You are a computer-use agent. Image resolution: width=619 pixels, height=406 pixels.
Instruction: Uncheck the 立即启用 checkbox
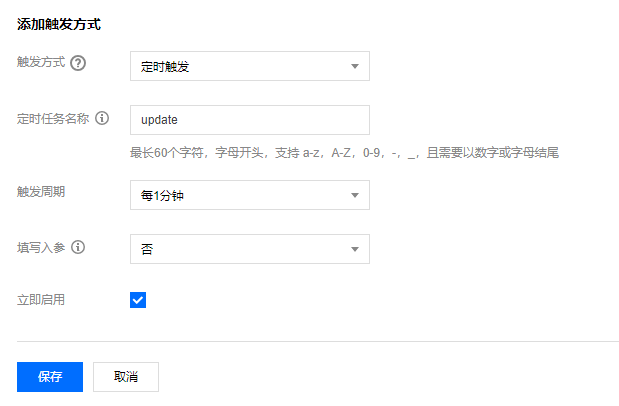[x=138, y=300]
